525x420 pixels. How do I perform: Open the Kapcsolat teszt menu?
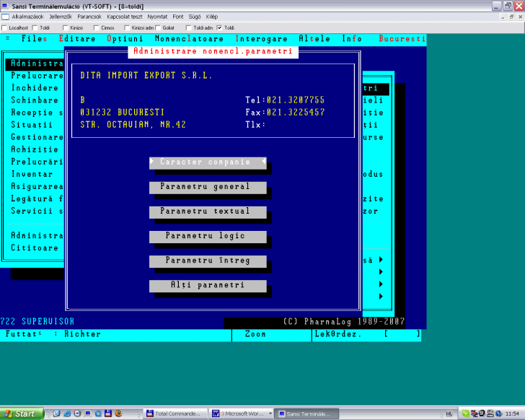(125, 17)
